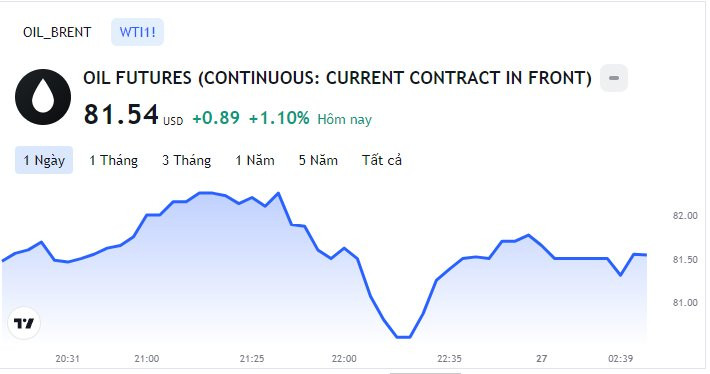Choose the 3 Tháng range
710x374 pixels.
pos(187,160)
